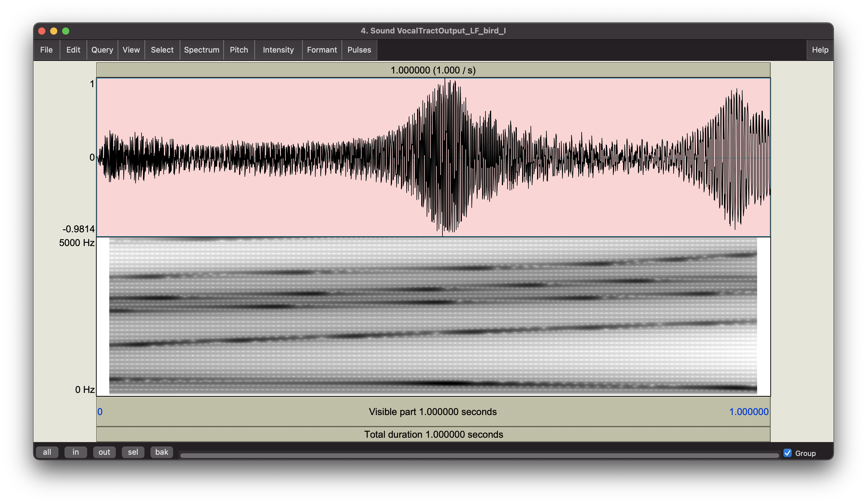
Task: Play the Total duration bar
Action: tap(433, 434)
